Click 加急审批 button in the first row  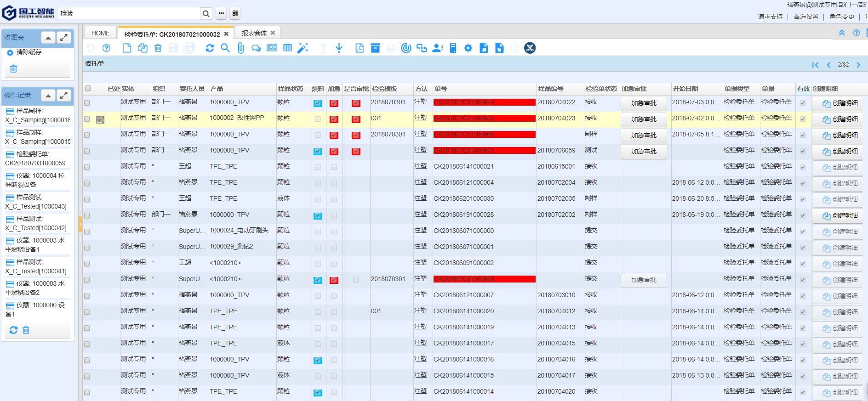[643, 103]
